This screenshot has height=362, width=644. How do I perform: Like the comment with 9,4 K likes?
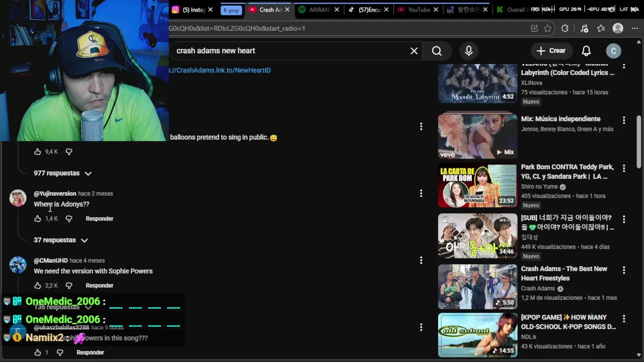tap(37, 152)
